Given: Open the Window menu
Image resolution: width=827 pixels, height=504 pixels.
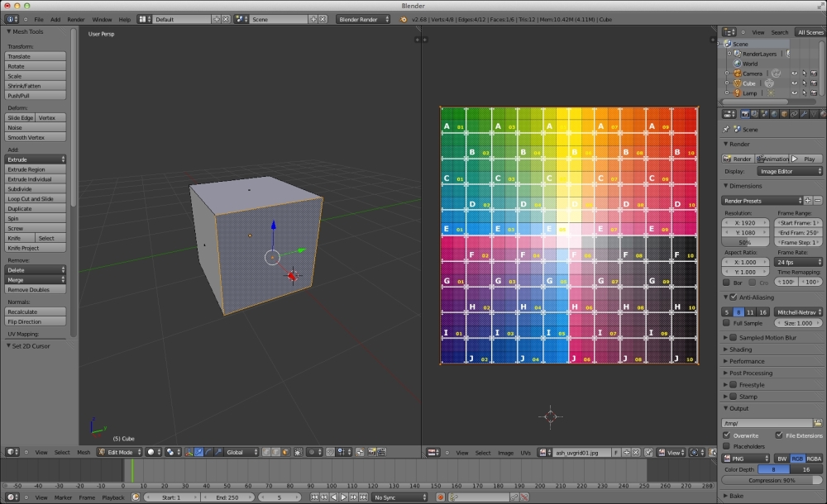Looking at the screenshot, I should pyautogui.click(x=102, y=20).
